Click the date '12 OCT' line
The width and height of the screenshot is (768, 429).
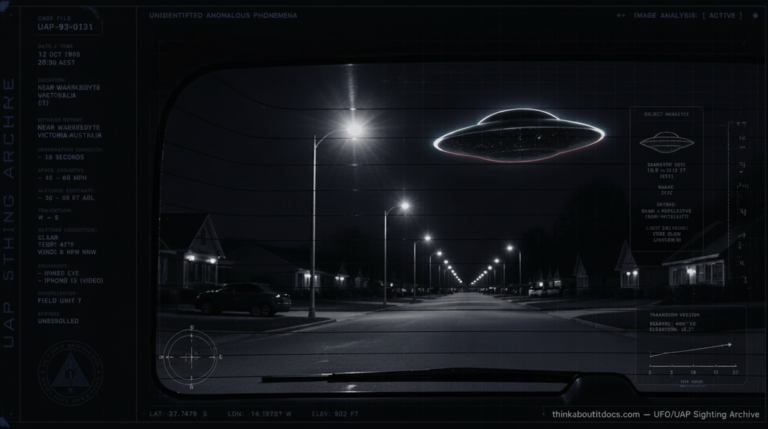point(59,55)
